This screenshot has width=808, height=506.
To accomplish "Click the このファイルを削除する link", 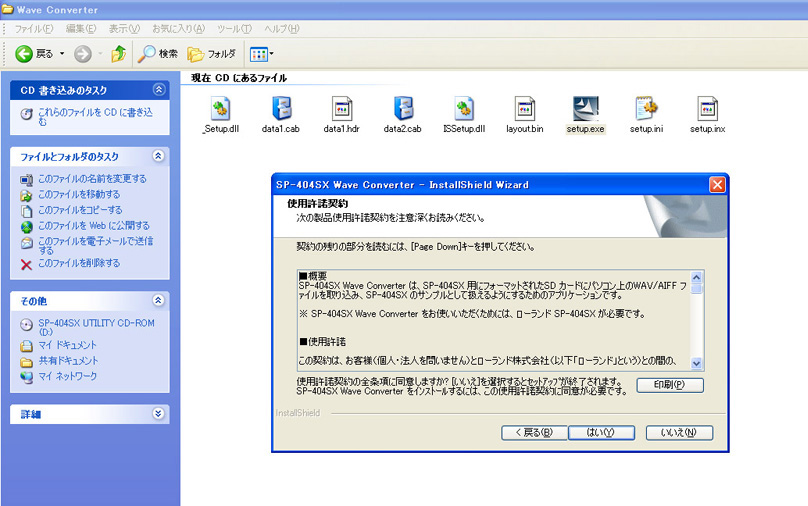I will pos(79,263).
